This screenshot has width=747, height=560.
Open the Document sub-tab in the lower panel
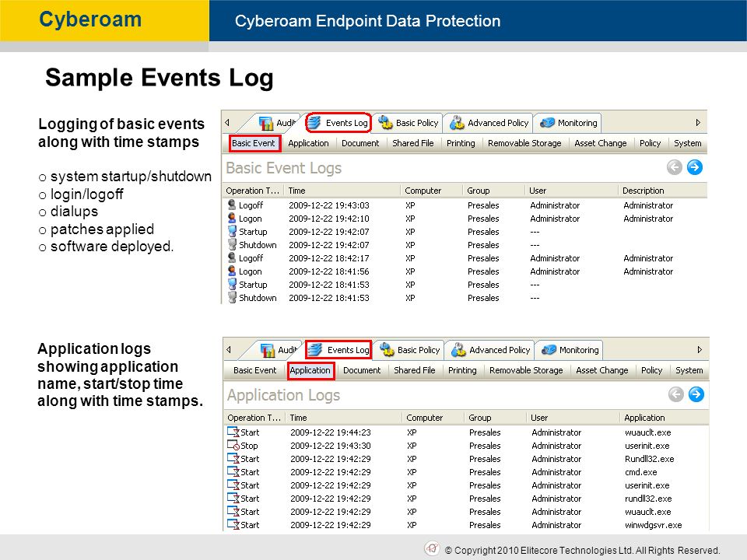362,370
